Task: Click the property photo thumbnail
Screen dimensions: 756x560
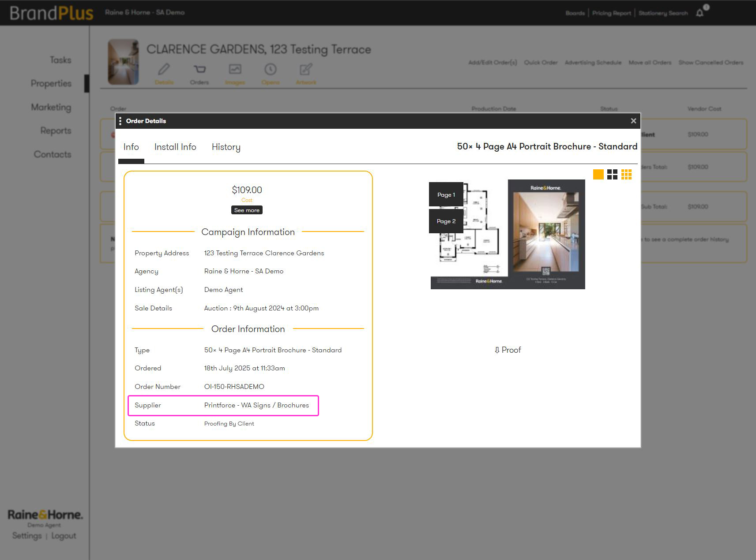Action: click(x=123, y=62)
